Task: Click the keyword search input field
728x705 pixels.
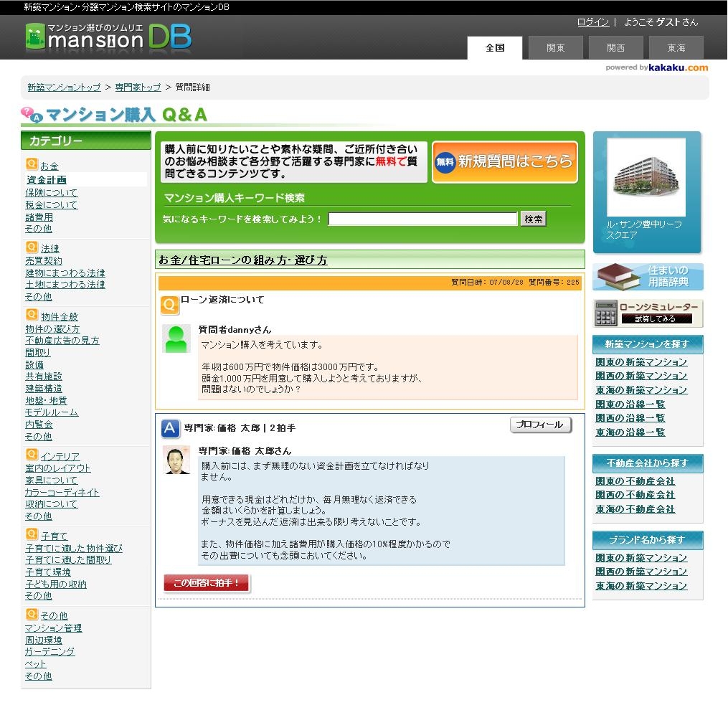Action: pyautogui.click(x=422, y=219)
